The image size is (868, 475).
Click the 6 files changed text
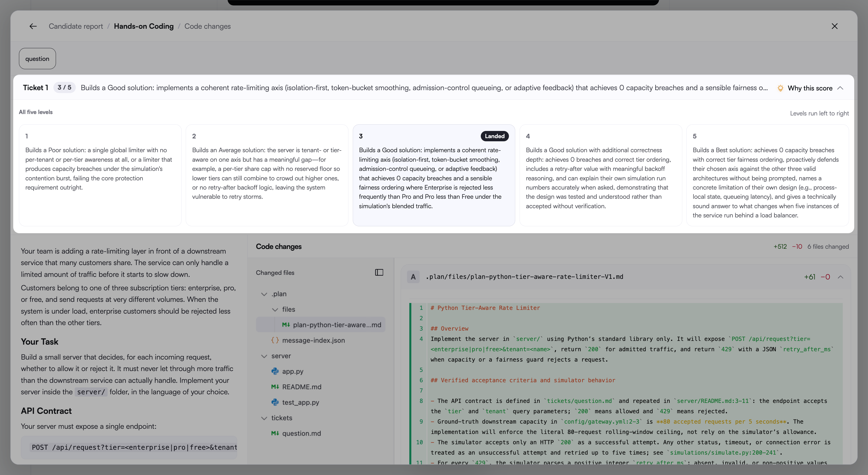tap(828, 246)
